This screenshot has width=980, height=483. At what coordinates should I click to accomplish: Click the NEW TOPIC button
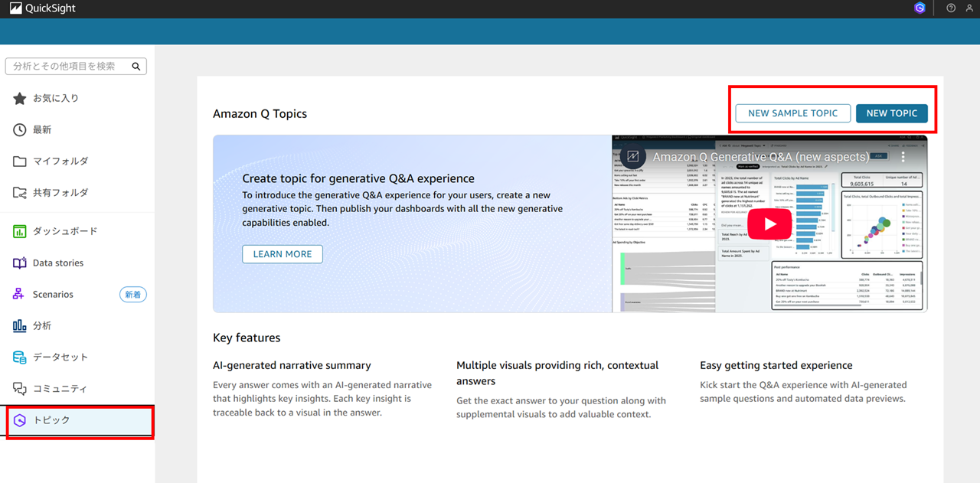(891, 113)
